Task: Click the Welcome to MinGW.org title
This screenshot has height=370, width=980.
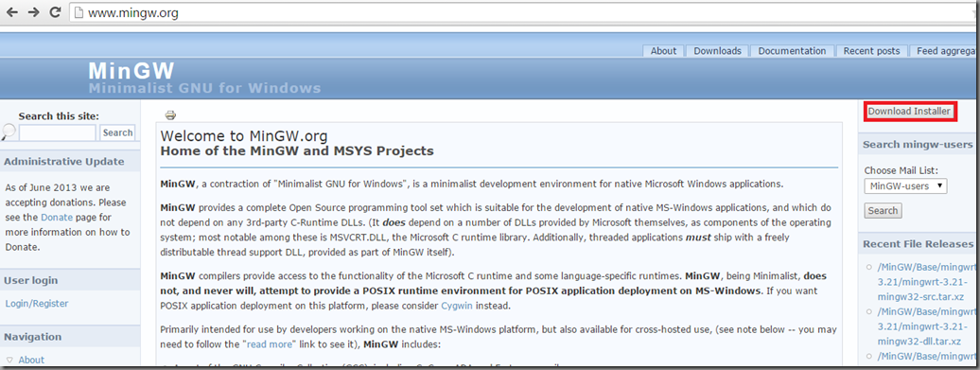Action: 244,135
